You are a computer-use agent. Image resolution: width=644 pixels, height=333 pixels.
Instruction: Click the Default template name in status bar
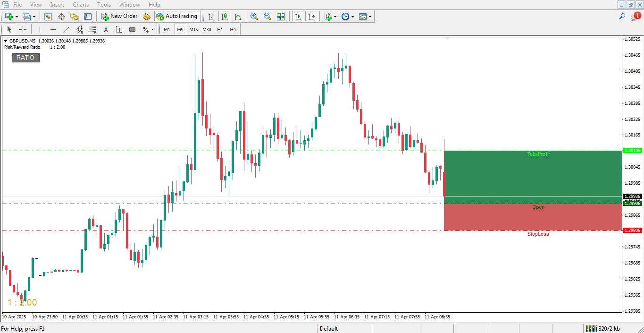[329, 328]
